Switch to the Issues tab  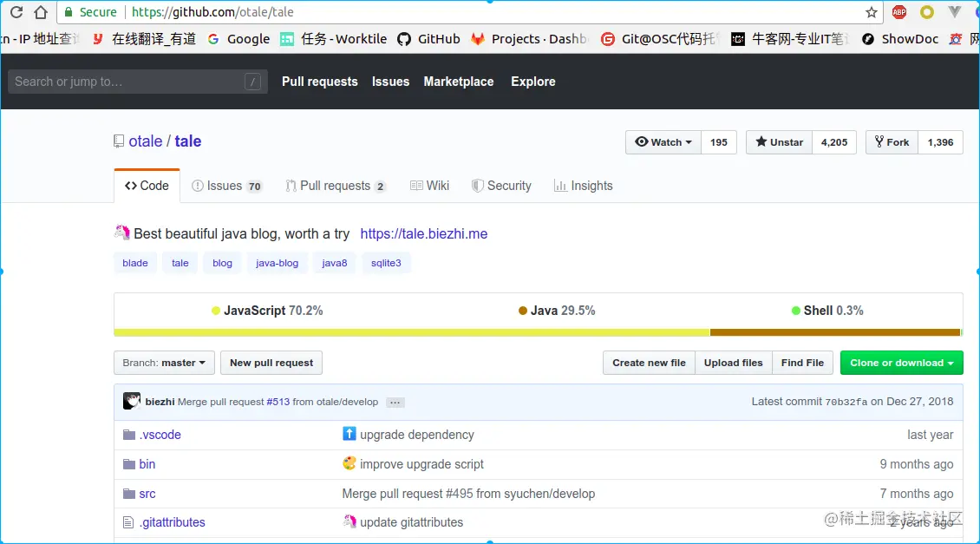[227, 186]
